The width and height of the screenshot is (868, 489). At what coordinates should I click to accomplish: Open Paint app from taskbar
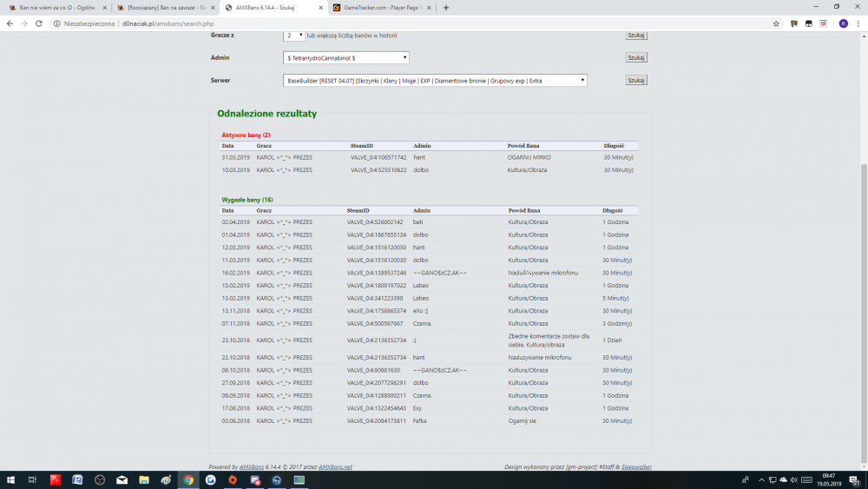pos(166,480)
